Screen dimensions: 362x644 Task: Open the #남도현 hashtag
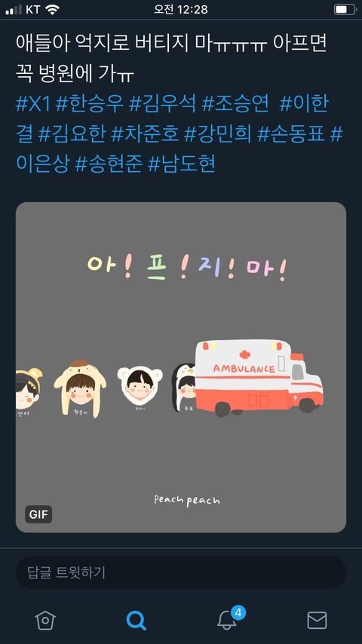click(182, 164)
